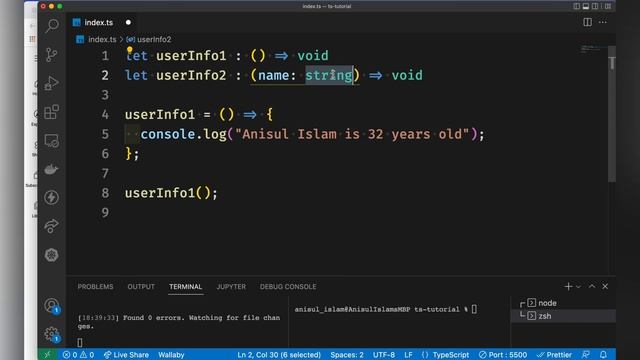Screen dimensions: 640x360
Task: Open the Extensions view
Action: coord(52,111)
